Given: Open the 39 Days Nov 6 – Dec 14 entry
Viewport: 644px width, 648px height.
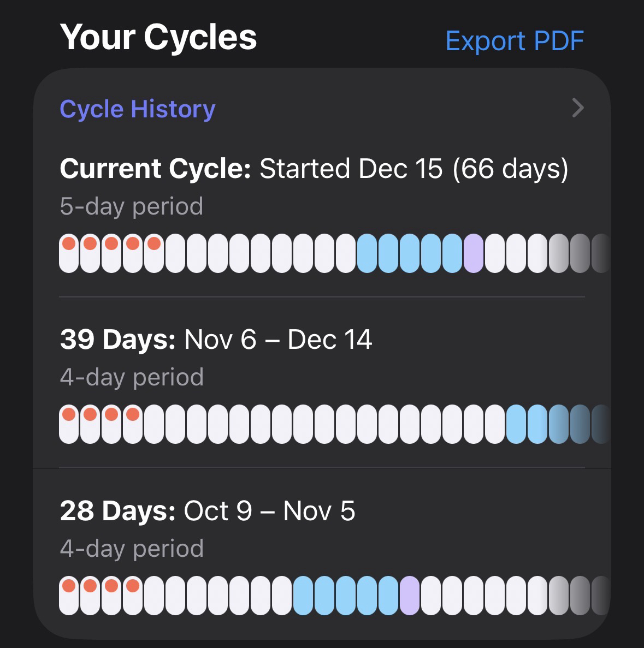Looking at the screenshot, I should coord(216,340).
